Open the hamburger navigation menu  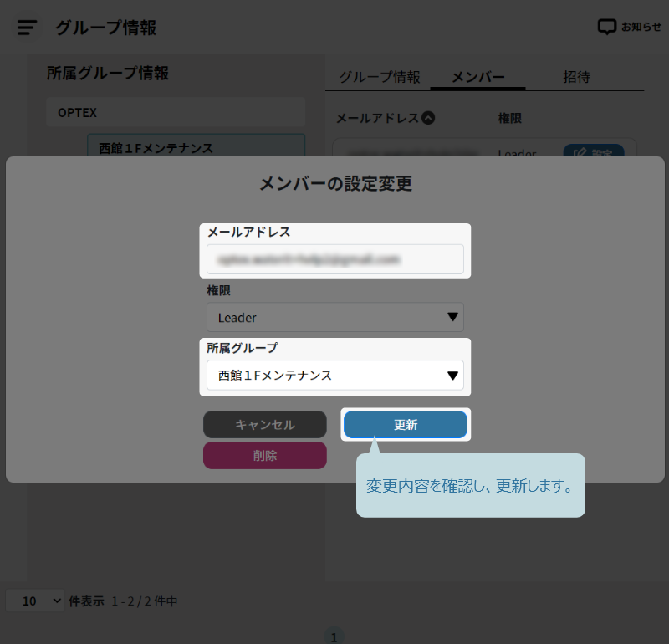[27, 28]
